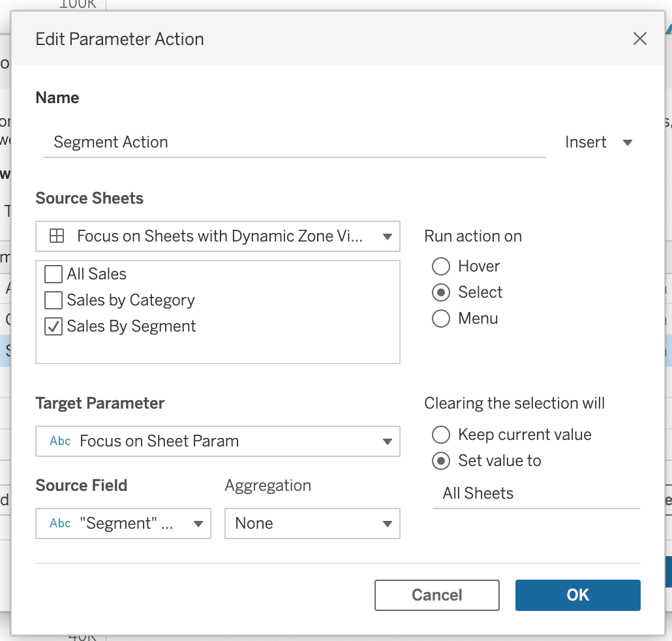Click the dashboard grid icon beside Source Sheets
The image size is (672, 641).
point(58,237)
